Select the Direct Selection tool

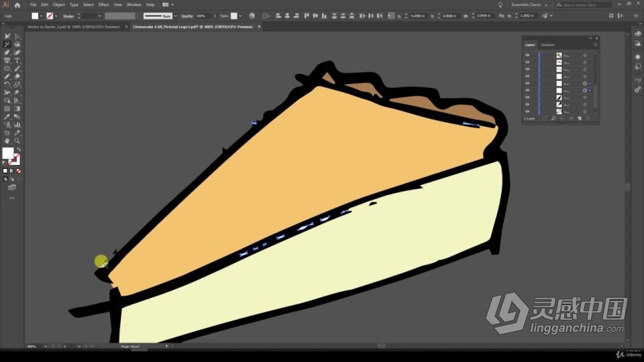tap(17, 36)
